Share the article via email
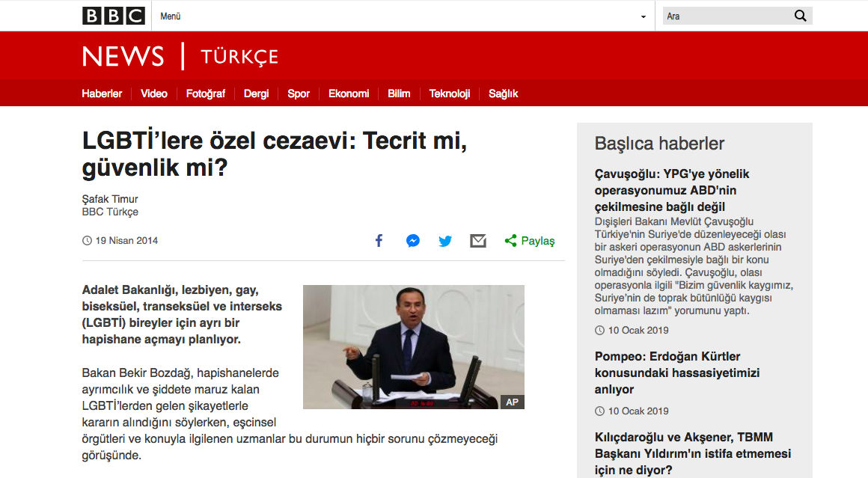Screen dimensions: 868x478 [478, 241]
